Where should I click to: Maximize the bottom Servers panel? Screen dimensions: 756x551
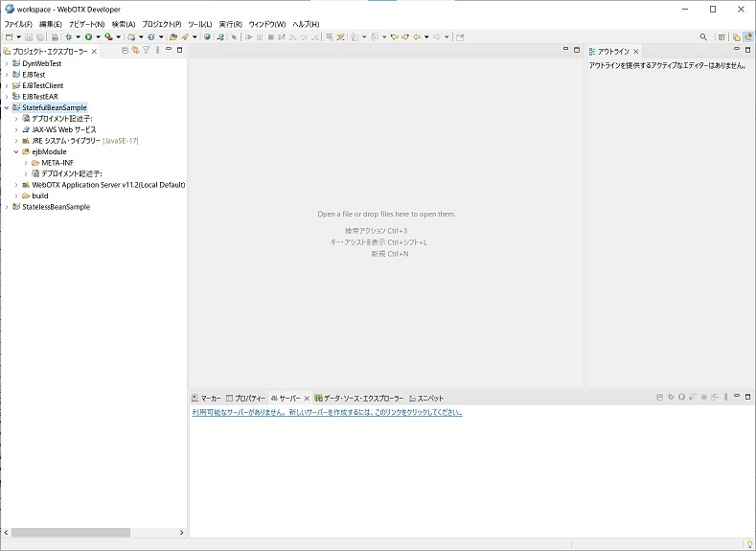click(x=747, y=397)
